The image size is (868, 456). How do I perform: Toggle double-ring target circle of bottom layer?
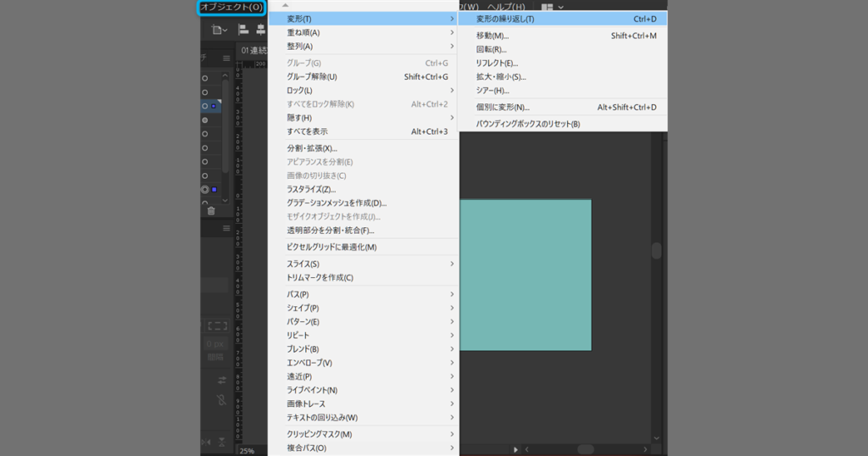(x=205, y=189)
